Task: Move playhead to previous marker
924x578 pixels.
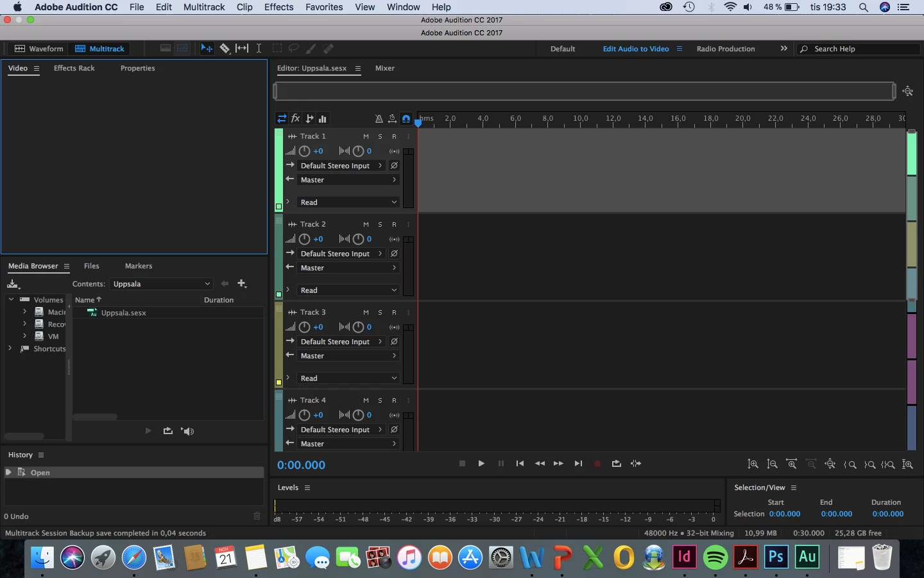Action: tap(520, 464)
